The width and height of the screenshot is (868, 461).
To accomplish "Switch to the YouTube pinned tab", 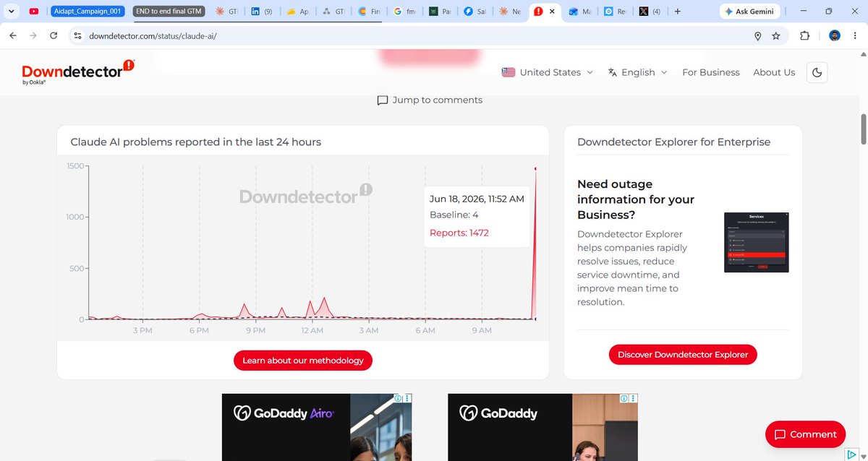I will [x=34, y=12].
